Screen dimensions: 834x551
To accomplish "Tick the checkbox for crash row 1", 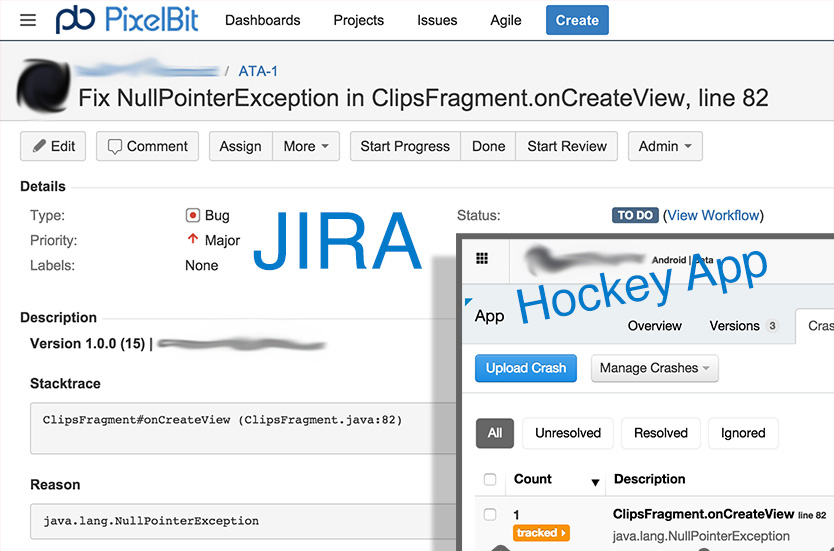I will (x=490, y=514).
